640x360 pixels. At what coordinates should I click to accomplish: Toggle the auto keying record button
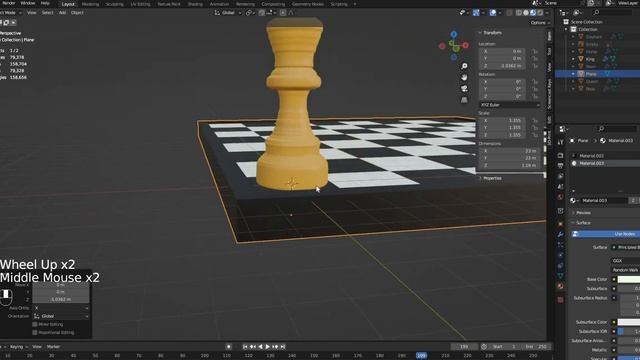(x=229, y=347)
